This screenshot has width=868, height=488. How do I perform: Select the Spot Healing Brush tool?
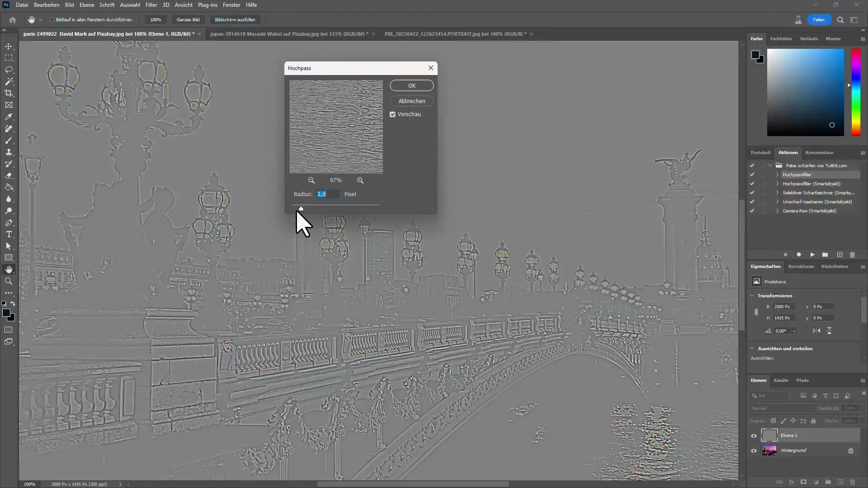9,128
